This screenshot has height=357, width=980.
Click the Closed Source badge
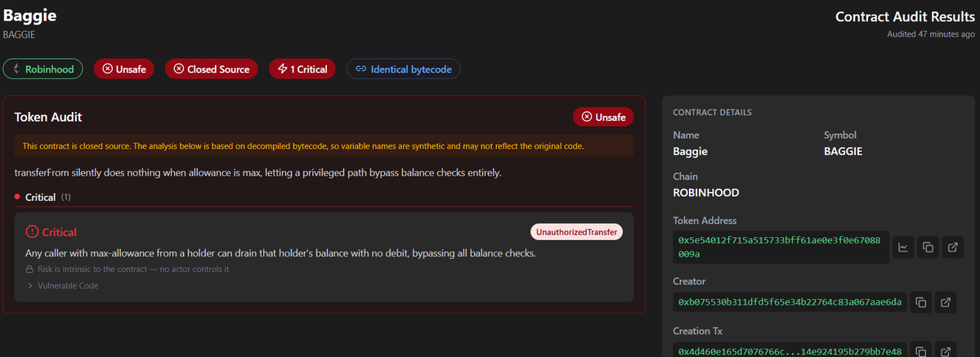212,69
